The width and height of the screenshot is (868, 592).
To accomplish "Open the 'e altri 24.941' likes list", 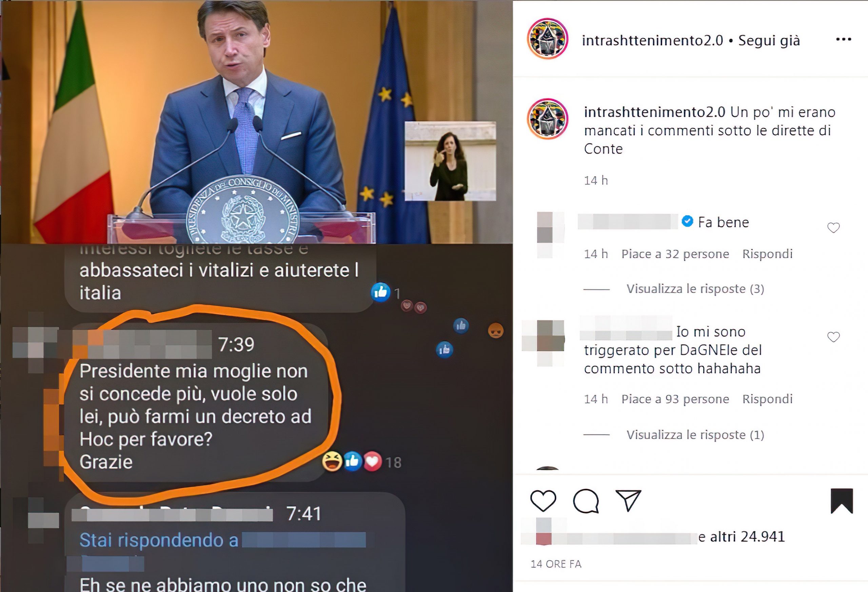I will pos(742,537).
